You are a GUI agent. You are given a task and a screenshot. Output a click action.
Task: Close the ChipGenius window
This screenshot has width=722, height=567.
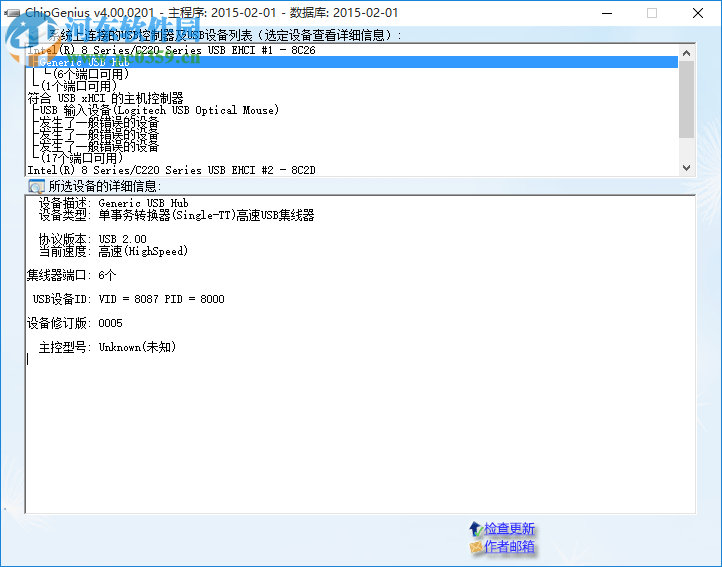pos(698,13)
